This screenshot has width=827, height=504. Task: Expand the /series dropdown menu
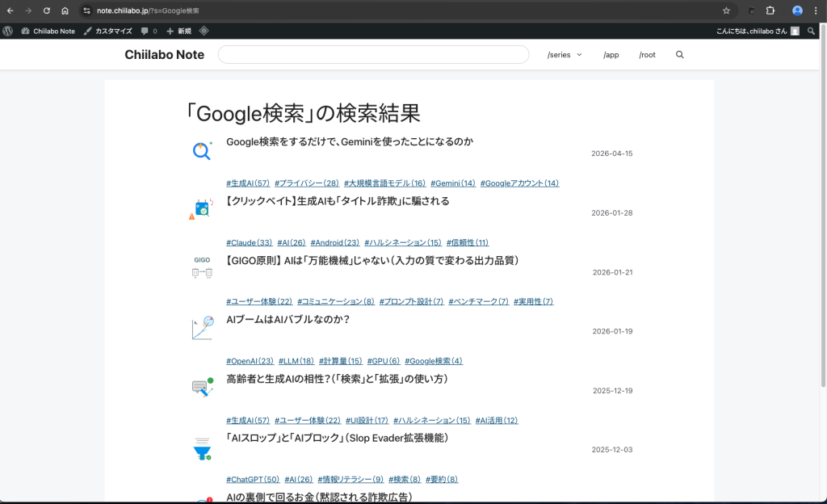point(565,55)
